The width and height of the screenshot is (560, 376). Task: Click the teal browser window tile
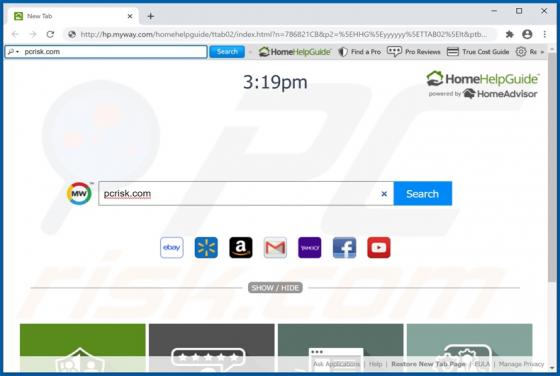(x=341, y=348)
